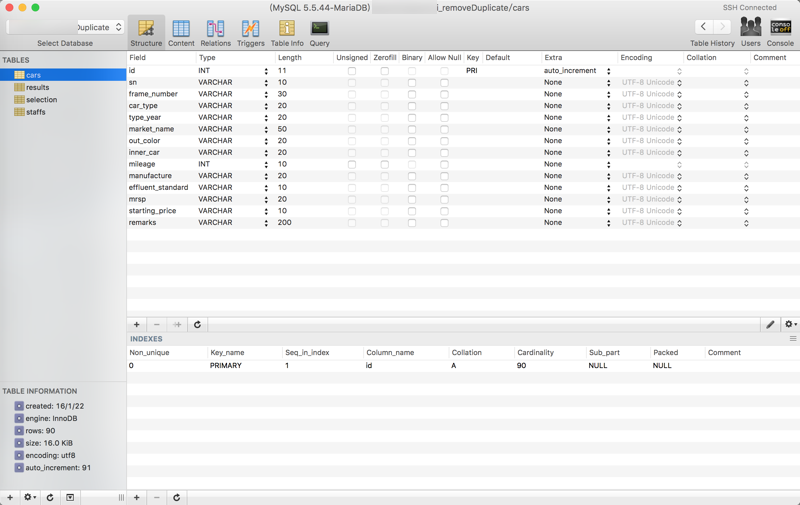Toggle Allow Null for car_type field
This screenshot has height=505, width=800.
[444, 106]
